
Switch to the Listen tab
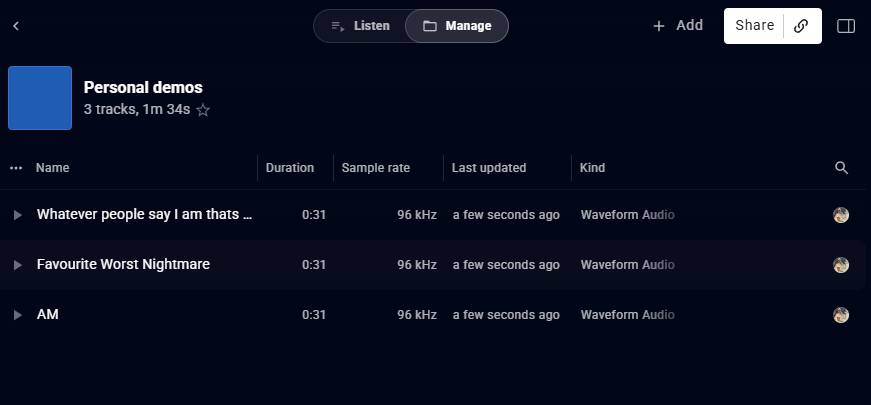(360, 26)
